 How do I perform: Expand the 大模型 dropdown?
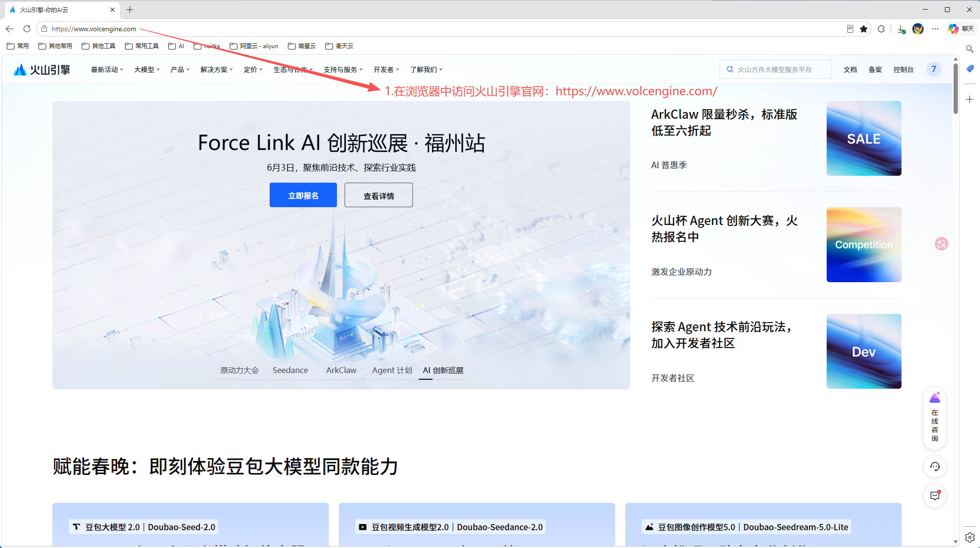(147, 70)
